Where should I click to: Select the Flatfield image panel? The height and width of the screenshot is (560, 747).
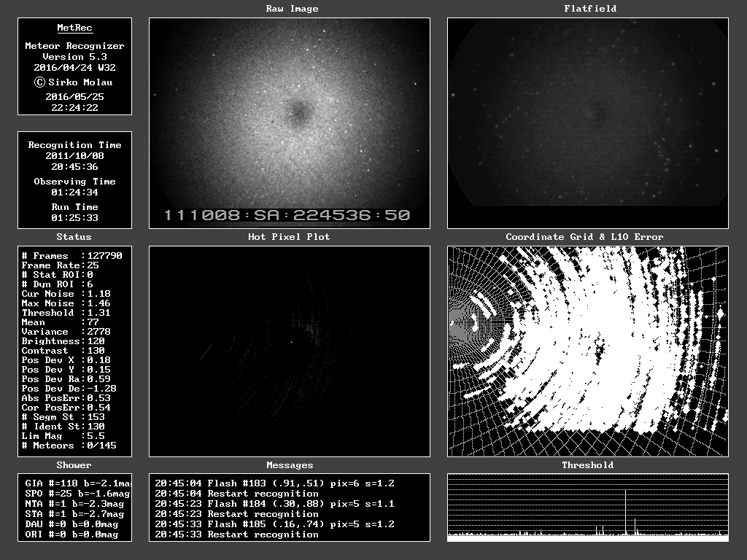587,122
